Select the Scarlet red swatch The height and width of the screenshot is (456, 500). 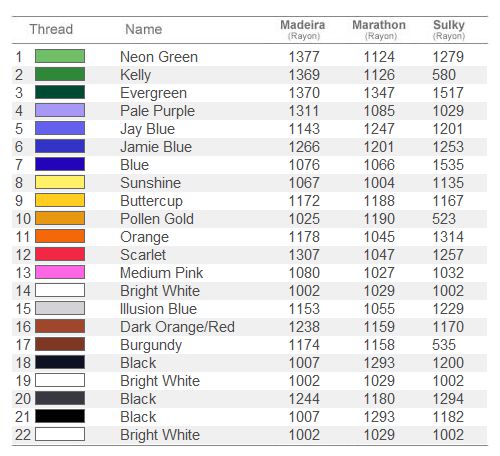click(60, 254)
